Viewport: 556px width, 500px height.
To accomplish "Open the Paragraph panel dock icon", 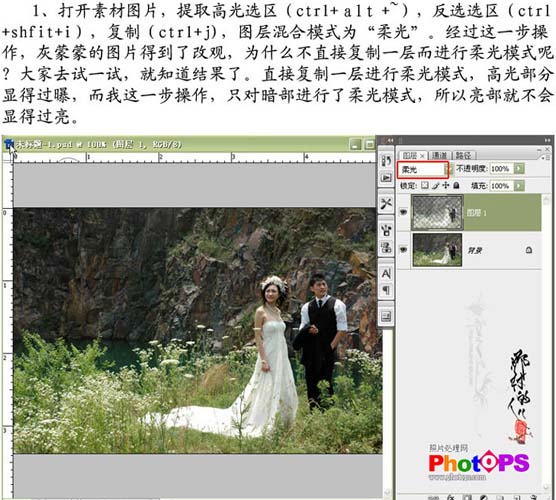I will click(386, 290).
